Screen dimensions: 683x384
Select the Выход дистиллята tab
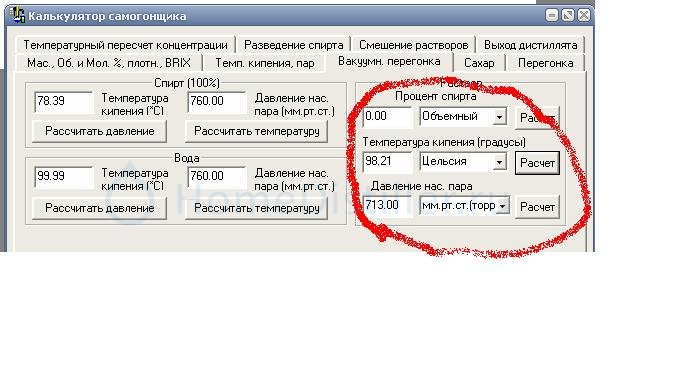[x=531, y=45]
